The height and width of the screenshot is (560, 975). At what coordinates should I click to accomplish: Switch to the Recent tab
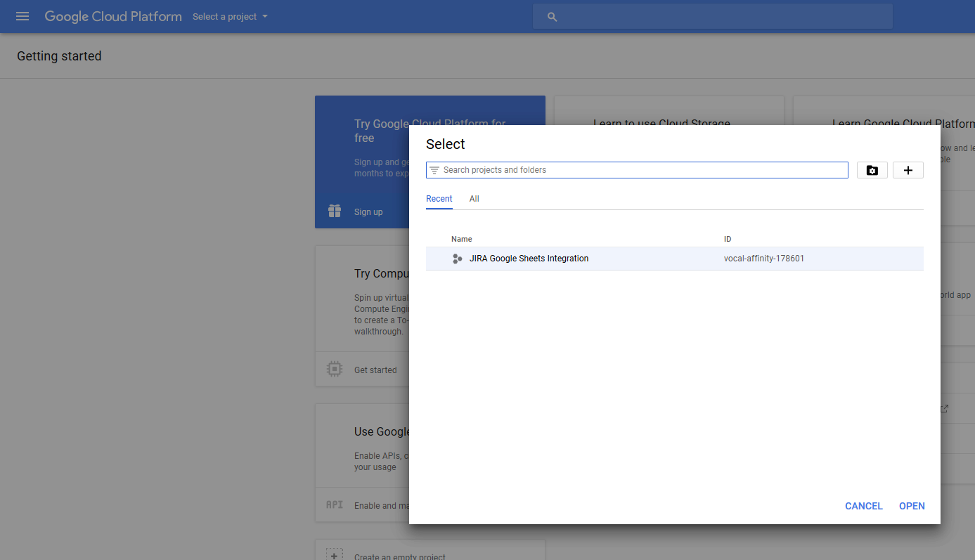pos(439,199)
